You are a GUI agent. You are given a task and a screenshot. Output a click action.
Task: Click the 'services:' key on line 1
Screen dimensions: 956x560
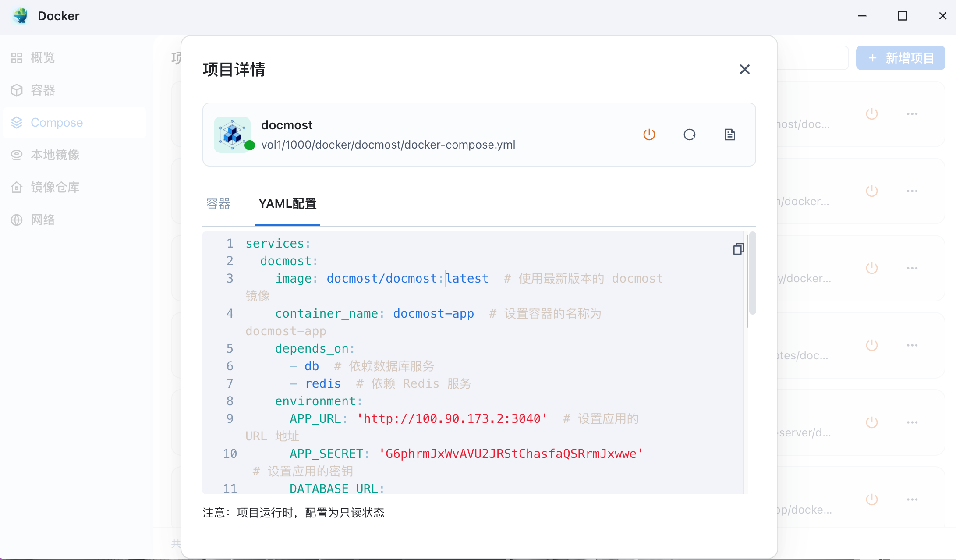coord(278,244)
